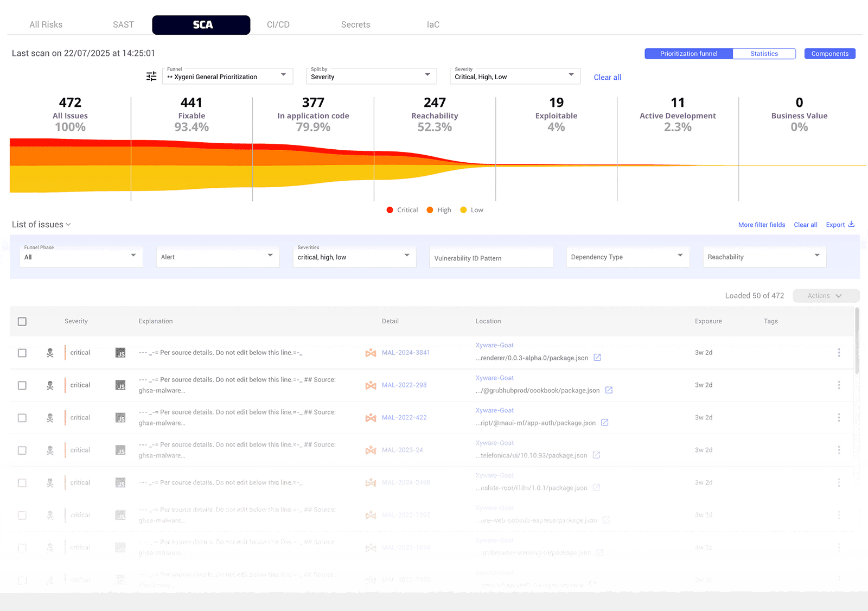Open the external link icon for renderer package.json
Screen dimensions: 868x611
click(x=597, y=358)
